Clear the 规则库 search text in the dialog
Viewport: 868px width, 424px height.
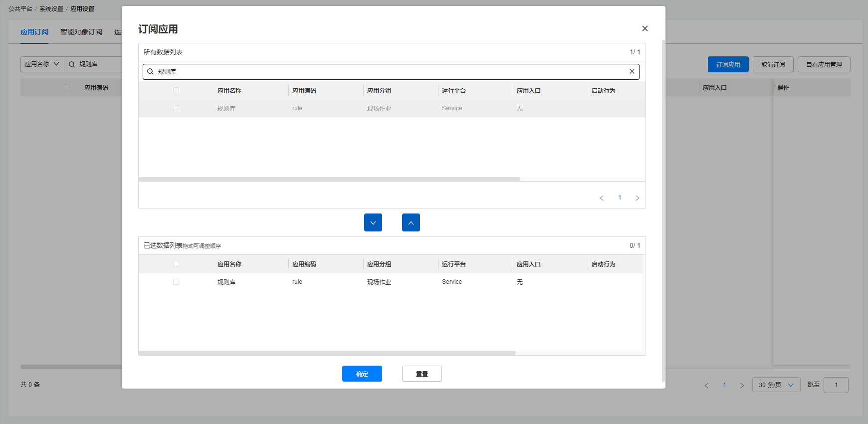pos(632,71)
